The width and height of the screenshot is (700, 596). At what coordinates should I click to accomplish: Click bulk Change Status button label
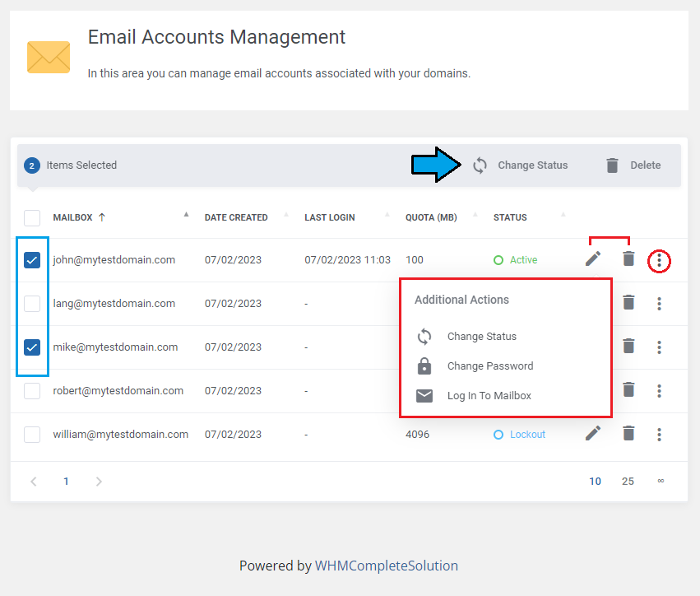pyautogui.click(x=532, y=165)
